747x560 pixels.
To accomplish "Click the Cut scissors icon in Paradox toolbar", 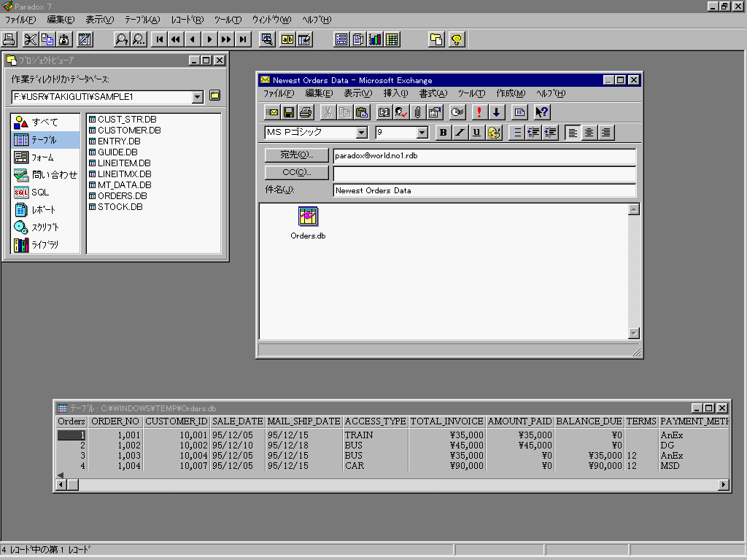I will coord(31,39).
